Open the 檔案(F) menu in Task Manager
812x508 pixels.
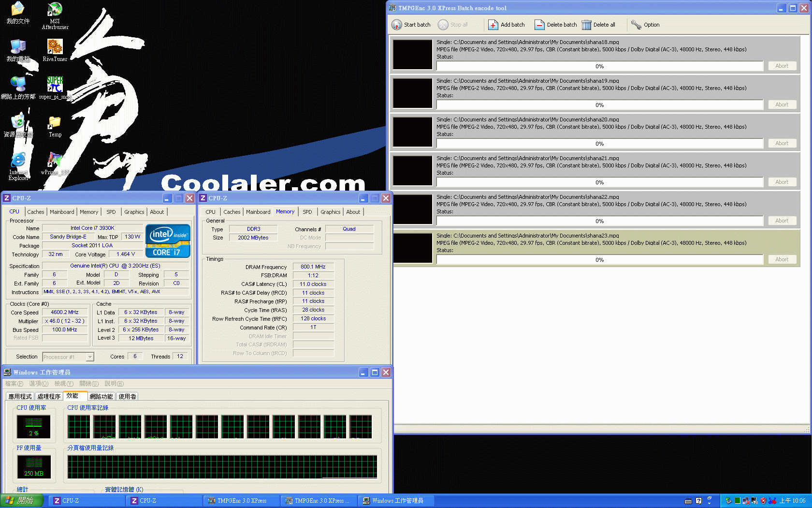[14, 384]
